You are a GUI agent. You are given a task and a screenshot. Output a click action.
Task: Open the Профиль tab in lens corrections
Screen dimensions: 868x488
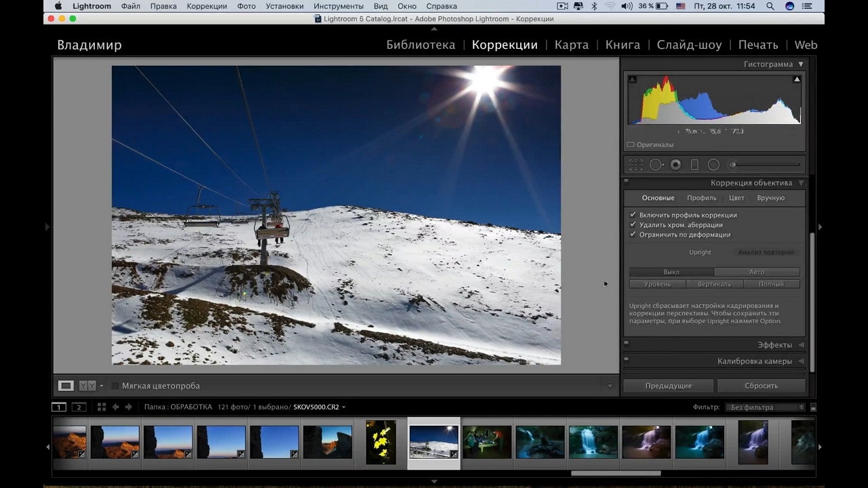pyautogui.click(x=701, y=198)
